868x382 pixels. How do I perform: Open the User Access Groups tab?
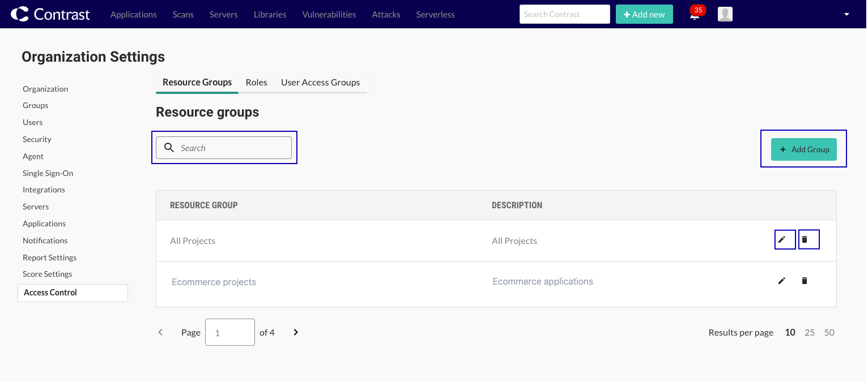point(320,82)
